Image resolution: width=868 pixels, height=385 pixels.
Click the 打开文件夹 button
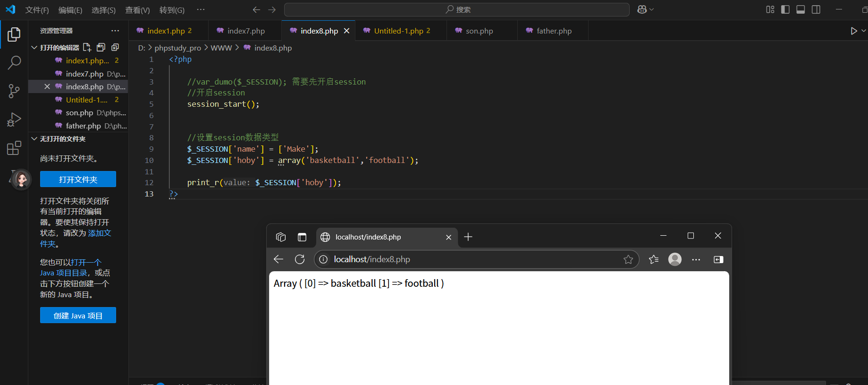tap(78, 180)
